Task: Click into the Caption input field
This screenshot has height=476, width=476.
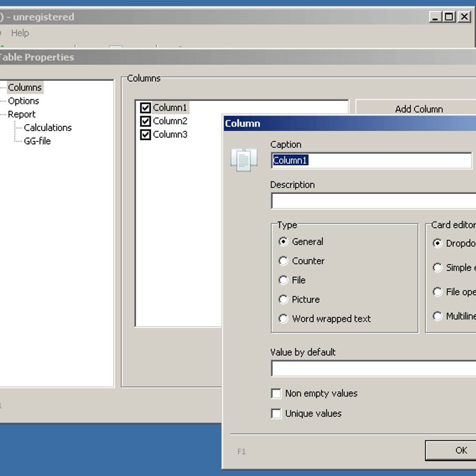Action: point(372,161)
